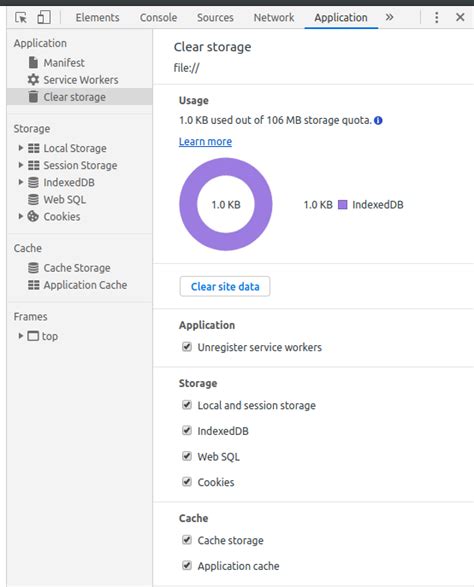Uncheck Local and session storage
Image resolution: width=474 pixels, height=587 pixels.
click(x=187, y=405)
